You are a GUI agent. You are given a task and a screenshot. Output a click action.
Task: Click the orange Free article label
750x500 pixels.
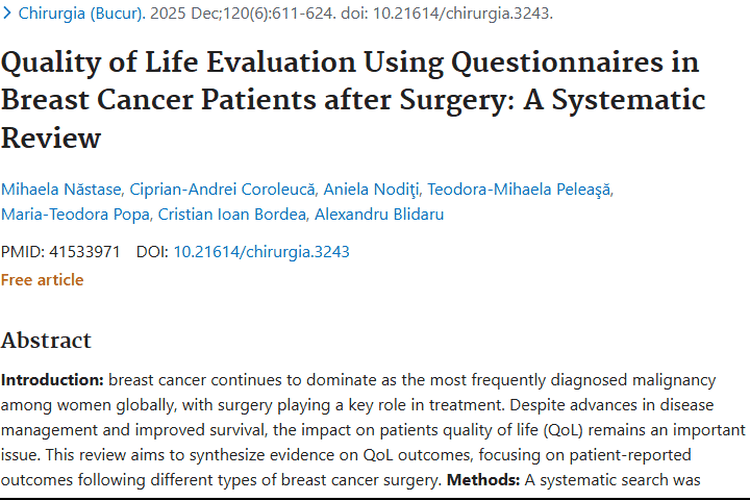[x=42, y=280]
